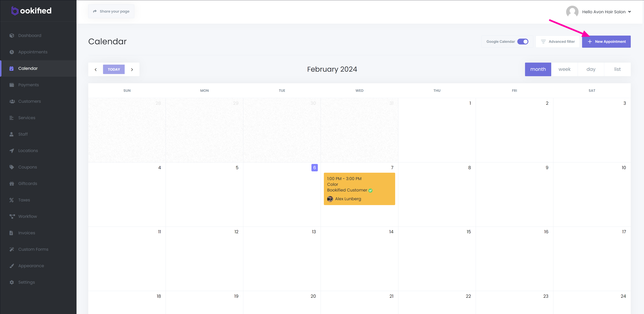Viewport: 644px width, 314px height.
Task: Click the Payments wallet icon
Action: [12, 85]
